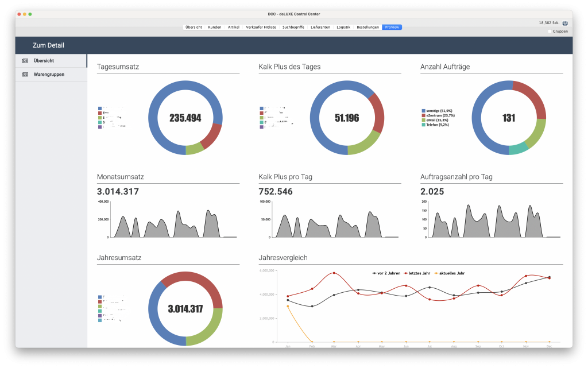Open the Verkäufer Hitliste section

coord(262,26)
